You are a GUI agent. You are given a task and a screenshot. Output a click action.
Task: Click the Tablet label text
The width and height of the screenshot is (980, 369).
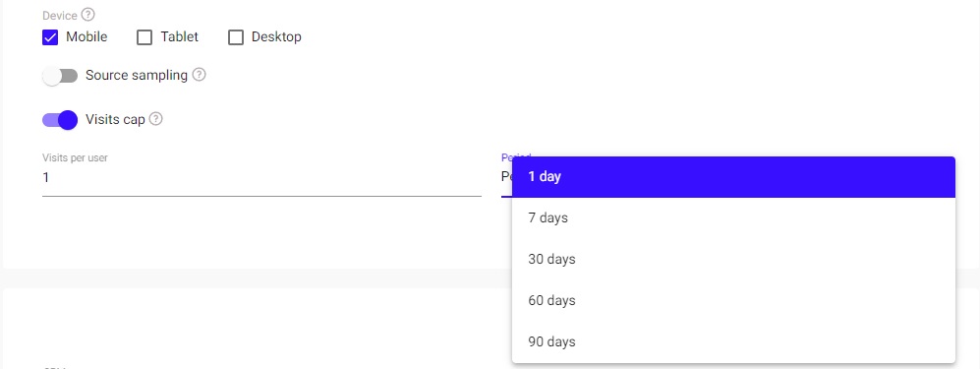click(x=179, y=37)
